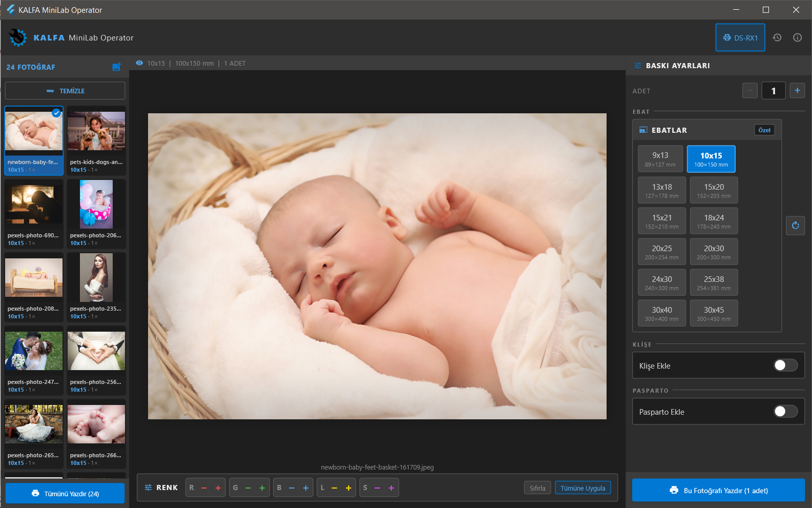
Task: Uncheck the selected newborn-baby photo checkmark
Action: pos(56,113)
